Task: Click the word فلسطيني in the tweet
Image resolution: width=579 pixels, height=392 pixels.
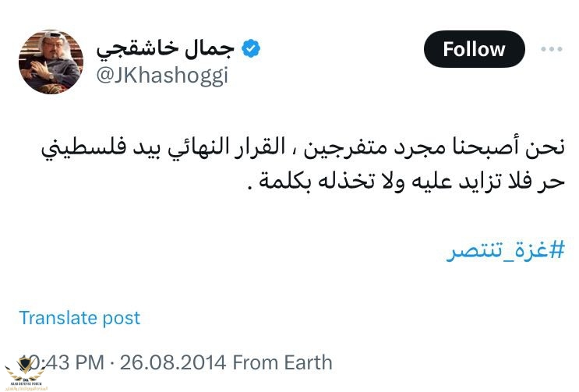Action: pos(84,148)
